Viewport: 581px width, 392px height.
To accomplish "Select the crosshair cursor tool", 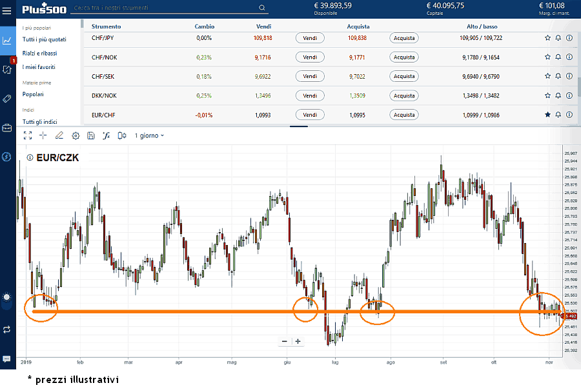I will coord(43,136).
